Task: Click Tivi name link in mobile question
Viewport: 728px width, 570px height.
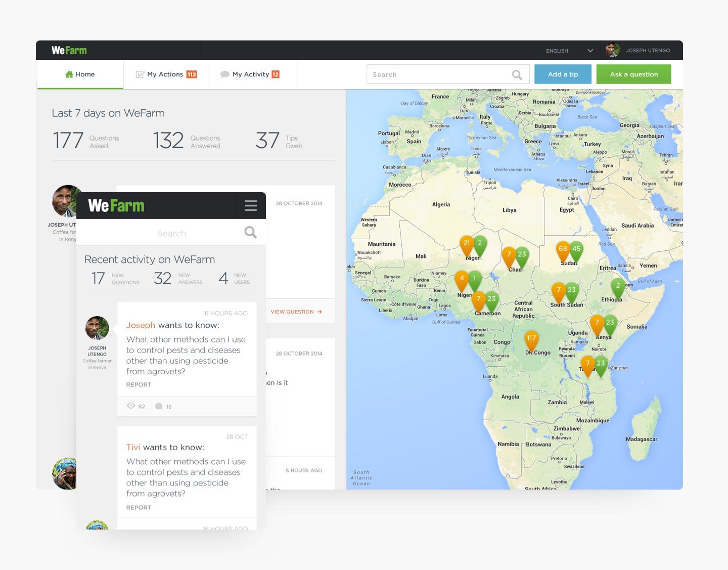Action: point(133,447)
